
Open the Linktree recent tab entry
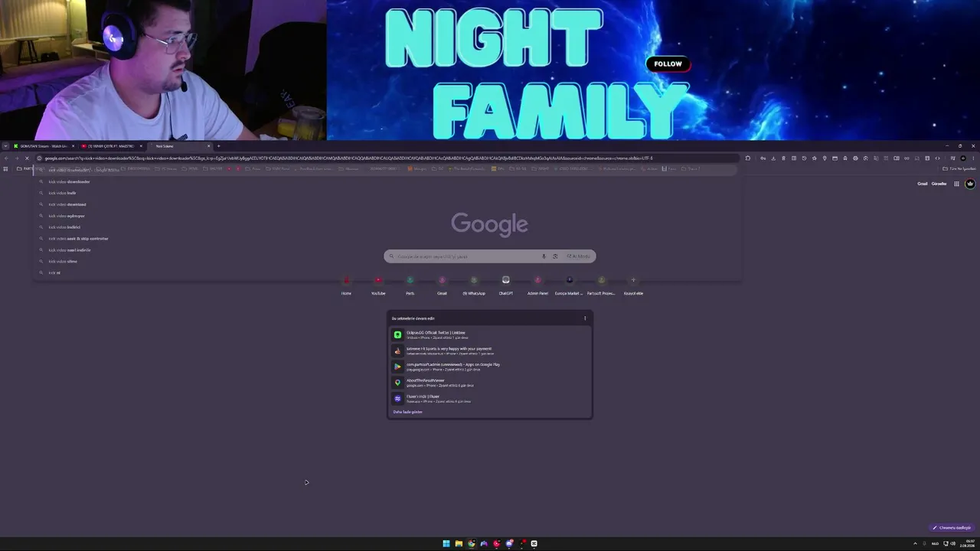point(490,334)
